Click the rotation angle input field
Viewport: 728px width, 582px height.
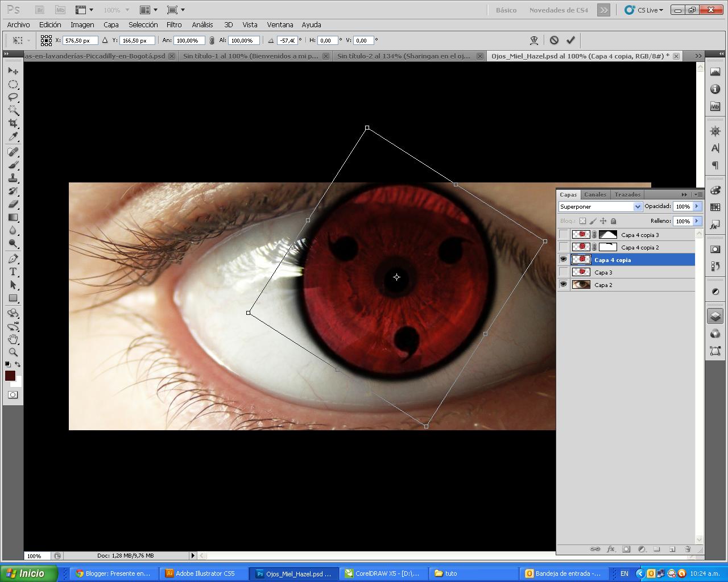click(288, 40)
